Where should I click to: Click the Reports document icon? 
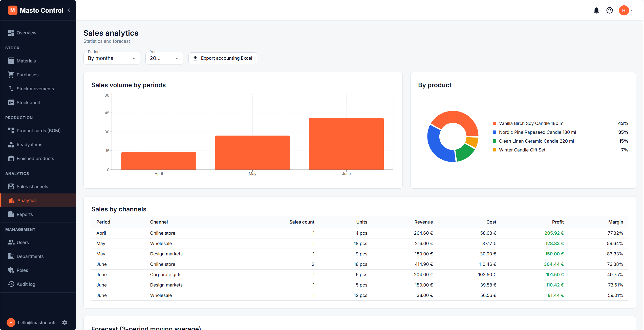click(11, 214)
